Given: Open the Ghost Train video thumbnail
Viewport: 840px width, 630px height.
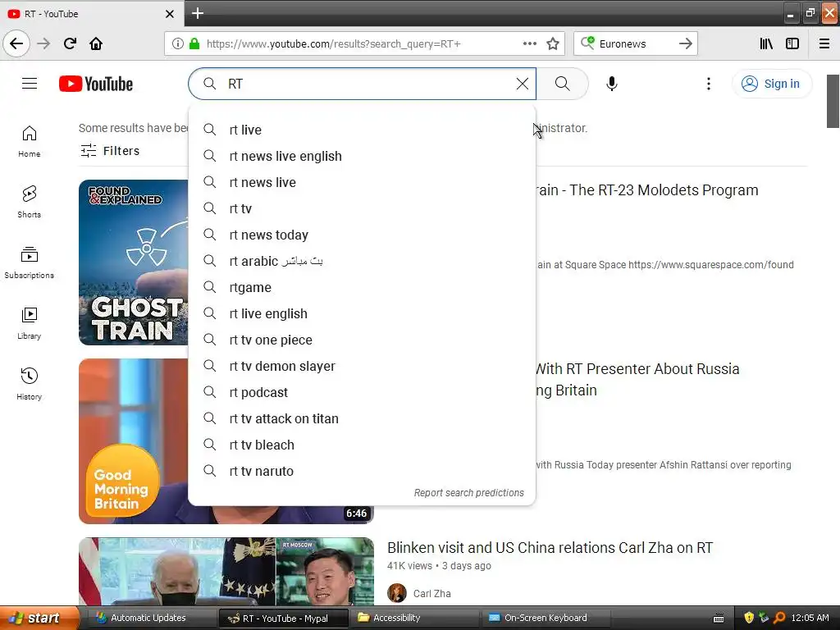Looking at the screenshot, I should click(x=134, y=262).
